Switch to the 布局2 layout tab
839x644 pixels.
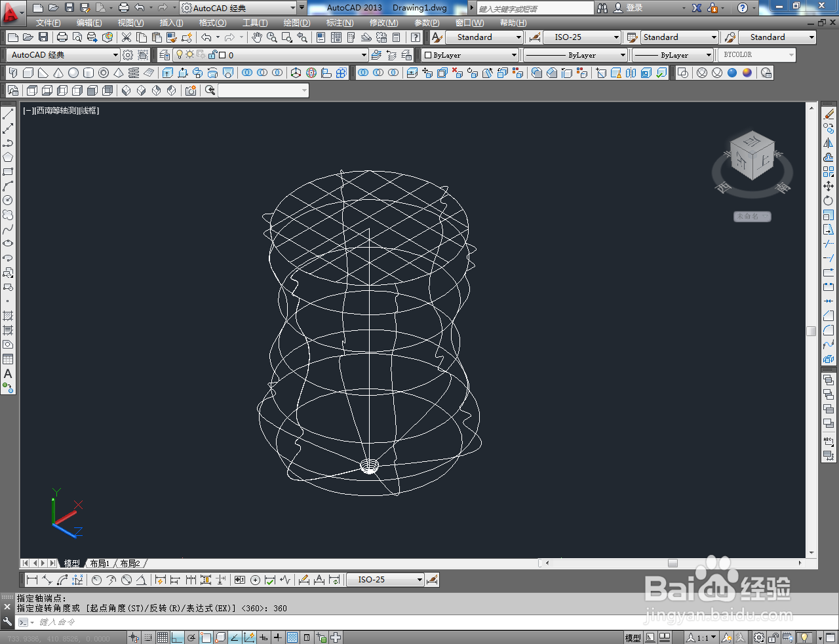[x=130, y=563]
